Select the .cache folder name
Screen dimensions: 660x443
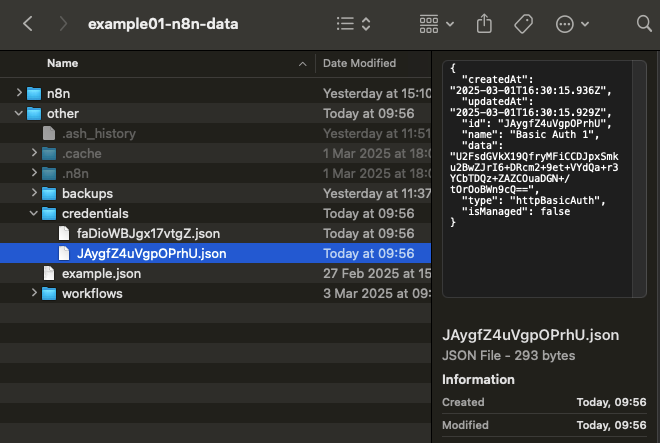tap(82, 153)
